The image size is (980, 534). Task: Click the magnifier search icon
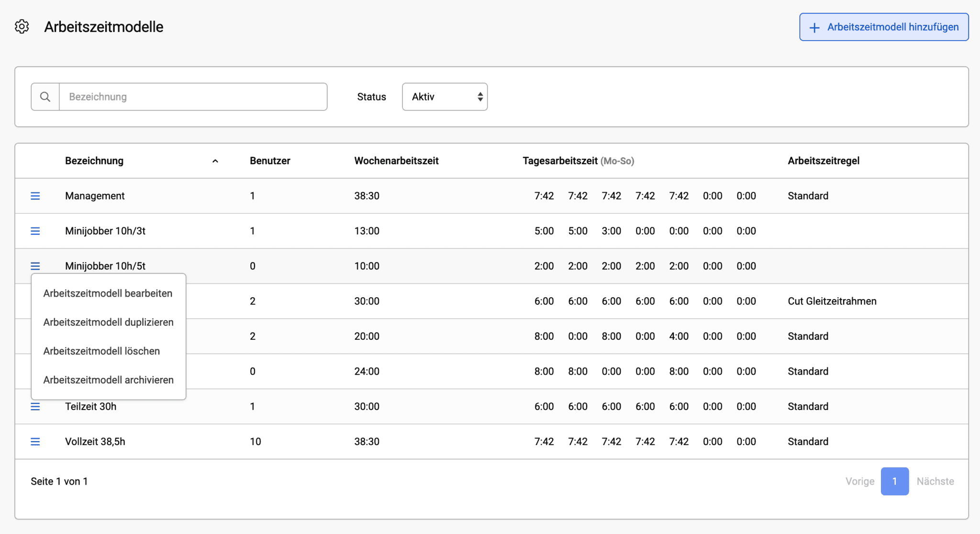tap(45, 97)
